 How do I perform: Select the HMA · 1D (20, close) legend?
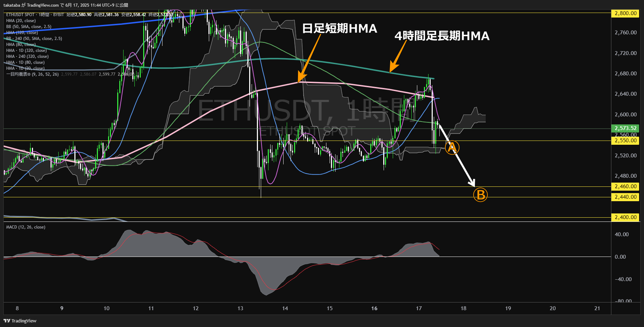click(25, 68)
